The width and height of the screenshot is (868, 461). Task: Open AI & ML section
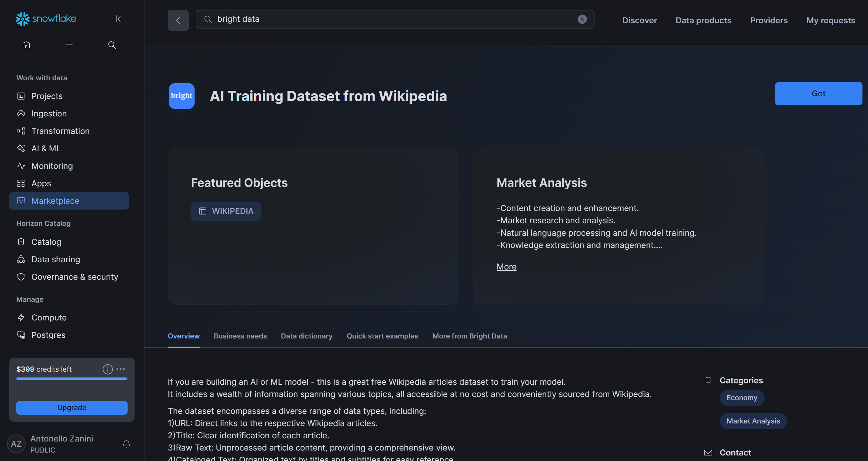pos(69,148)
